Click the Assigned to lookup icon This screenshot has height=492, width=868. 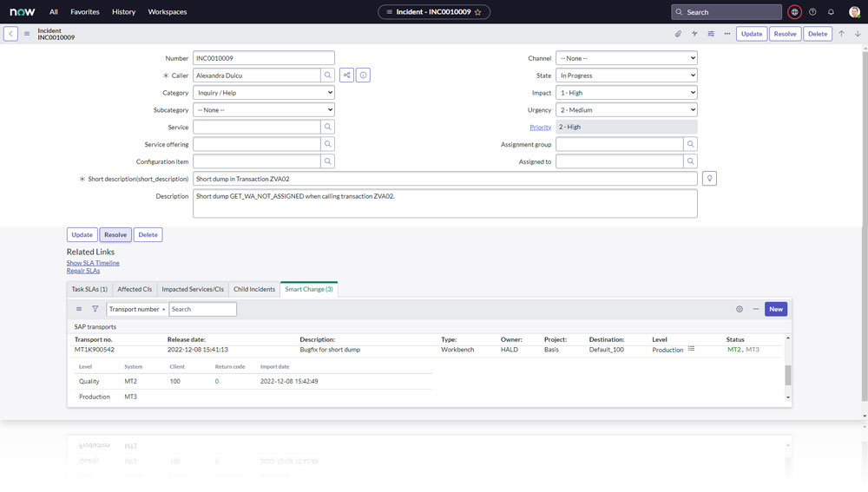pyautogui.click(x=690, y=161)
